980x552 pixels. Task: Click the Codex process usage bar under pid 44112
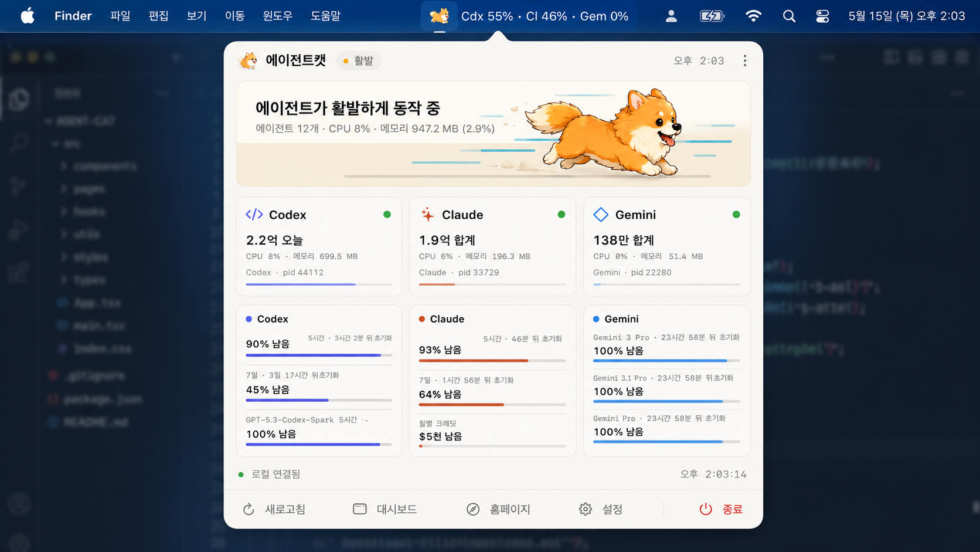(x=319, y=285)
